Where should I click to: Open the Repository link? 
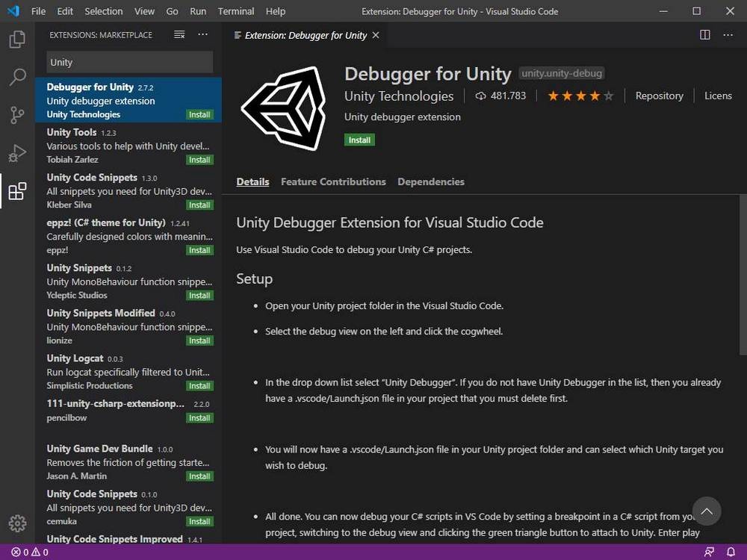[659, 96]
